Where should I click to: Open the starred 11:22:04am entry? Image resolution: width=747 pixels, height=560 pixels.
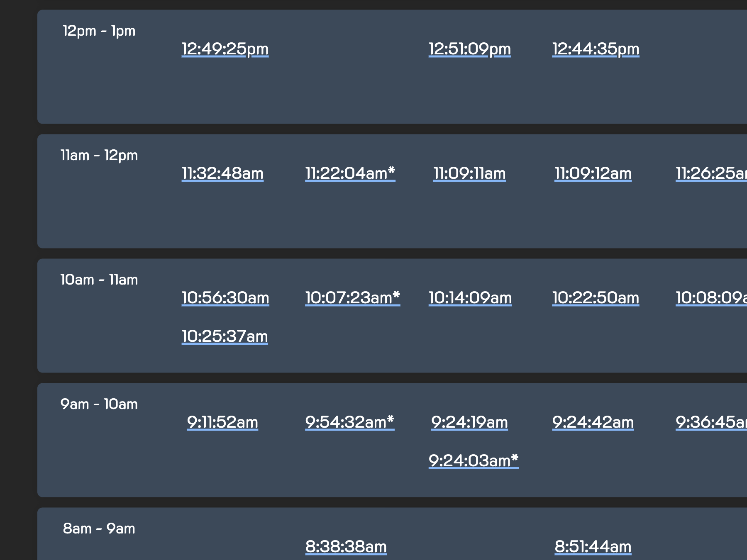350,173
